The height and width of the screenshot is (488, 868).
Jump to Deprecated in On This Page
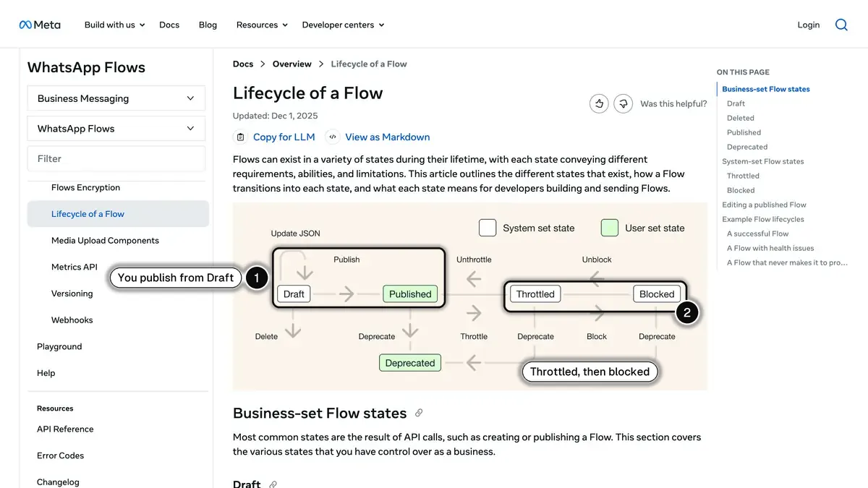[x=747, y=147]
